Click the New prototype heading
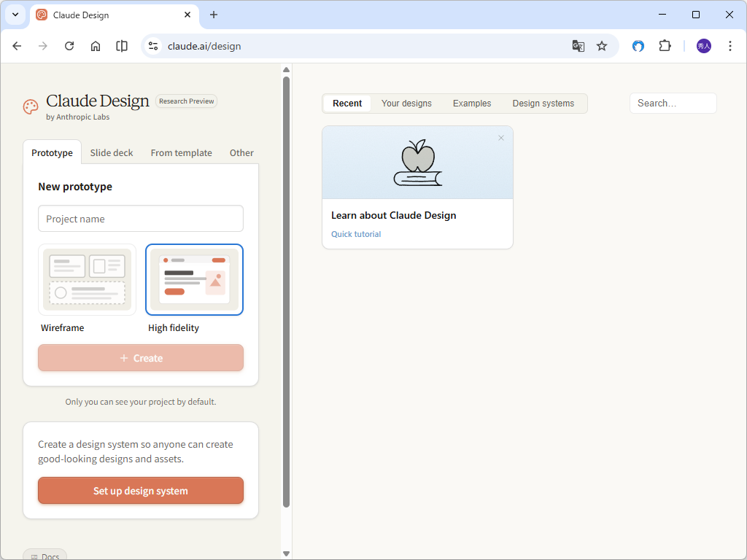 (x=75, y=187)
